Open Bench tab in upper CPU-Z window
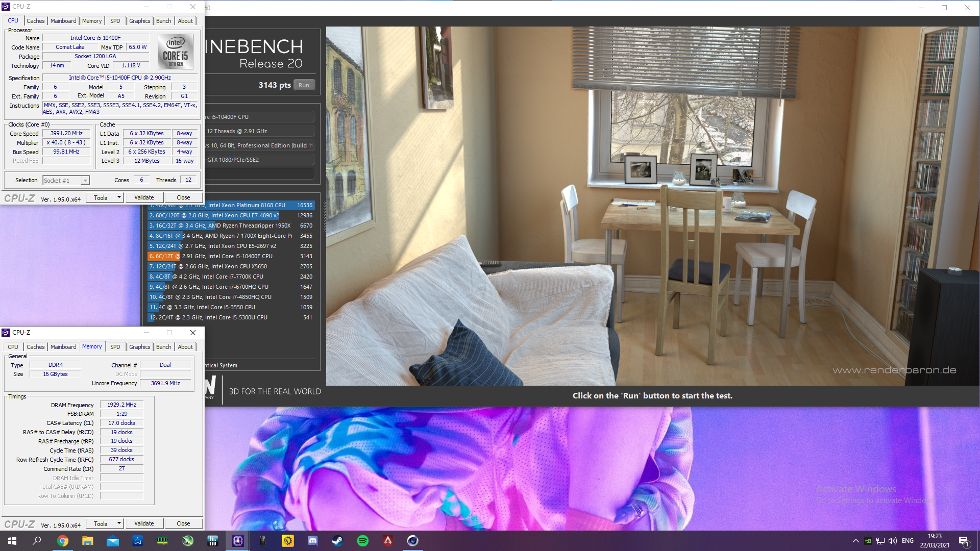 coord(164,21)
